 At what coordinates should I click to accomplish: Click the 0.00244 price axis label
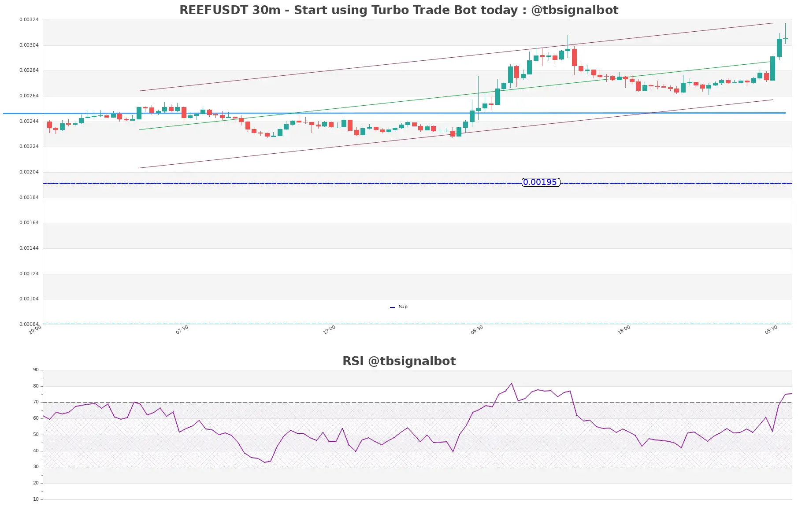(29, 122)
